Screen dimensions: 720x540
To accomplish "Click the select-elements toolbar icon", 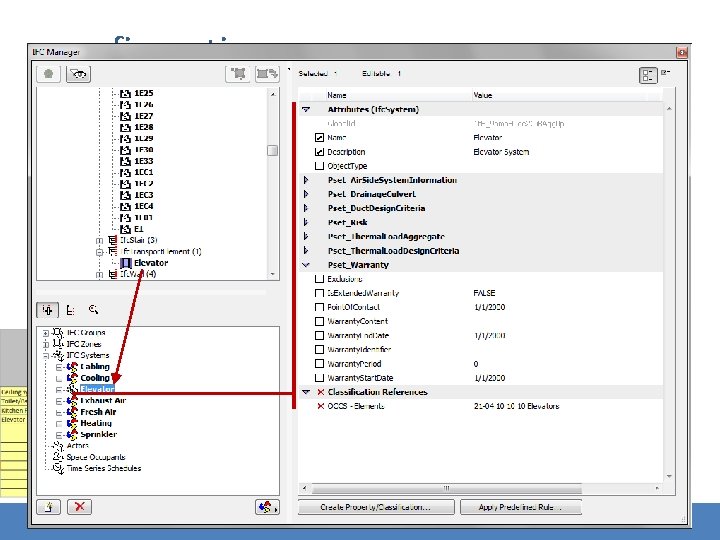I will click(238, 74).
